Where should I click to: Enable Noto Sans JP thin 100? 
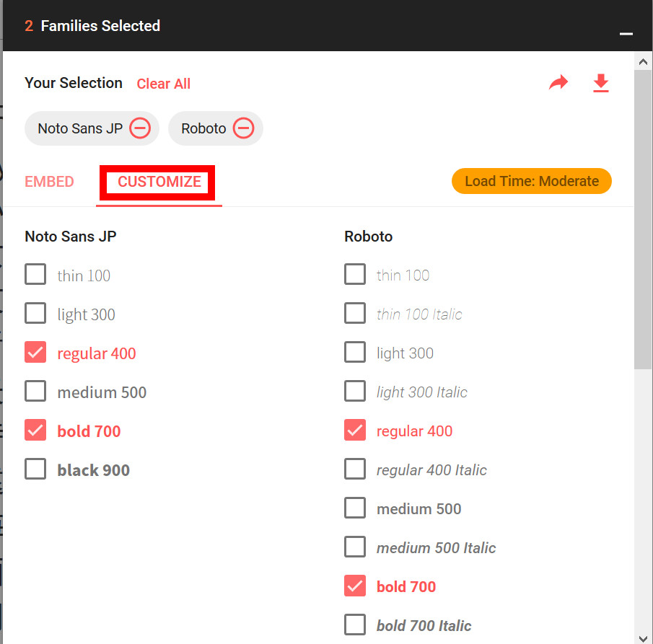pyautogui.click(x=35, y=274)
